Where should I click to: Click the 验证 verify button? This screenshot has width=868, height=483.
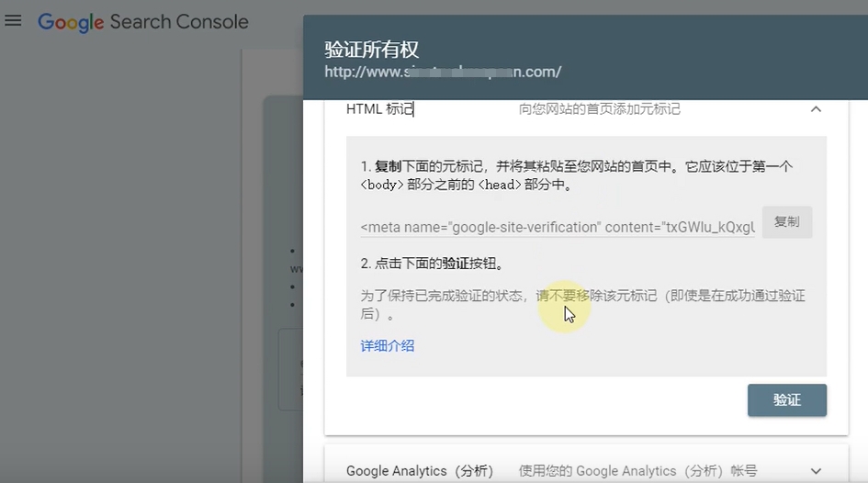pyautogui.click(x=786, y=400)
